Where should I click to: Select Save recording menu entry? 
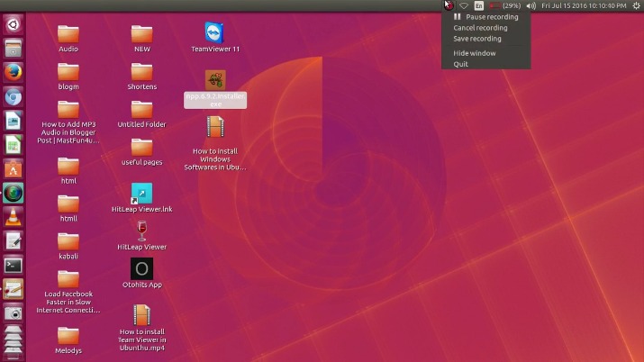tap(477, 39)
